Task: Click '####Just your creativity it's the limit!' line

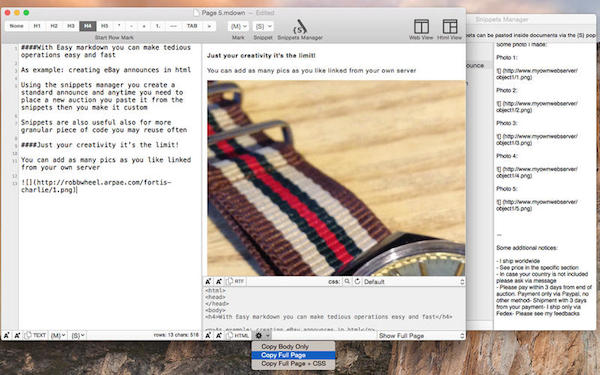Action: (x=100, y=145)
